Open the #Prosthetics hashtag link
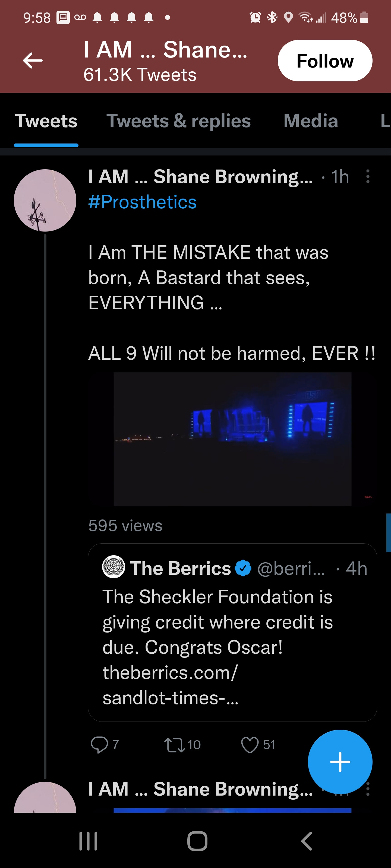 pos(142,202)
